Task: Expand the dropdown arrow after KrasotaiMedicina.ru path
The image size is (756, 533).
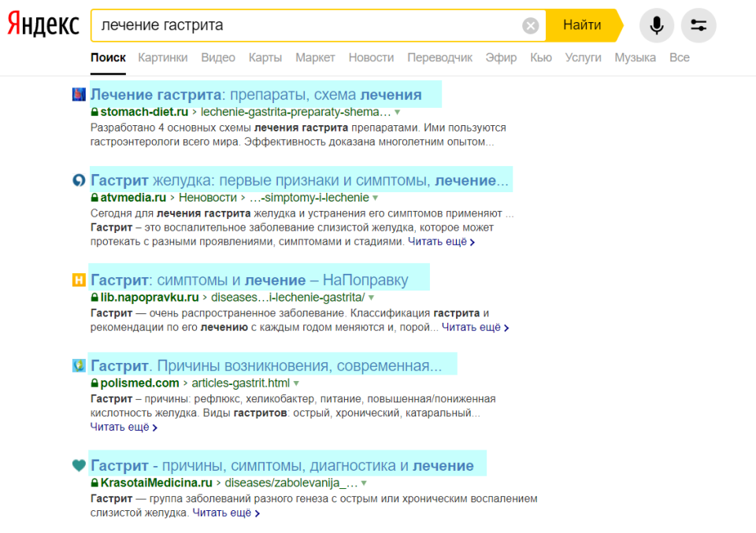Action: coord(364,483)
